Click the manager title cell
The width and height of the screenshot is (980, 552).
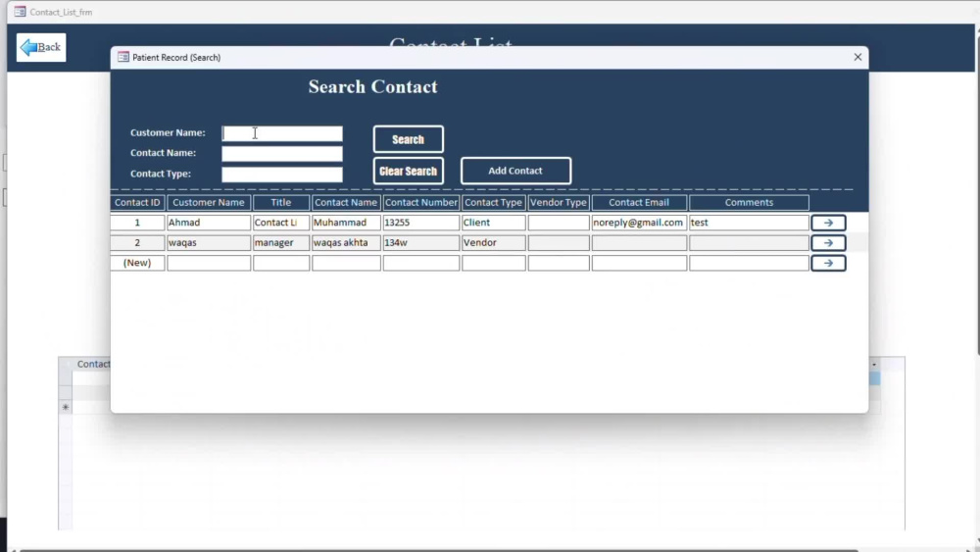tap(281, 242)
